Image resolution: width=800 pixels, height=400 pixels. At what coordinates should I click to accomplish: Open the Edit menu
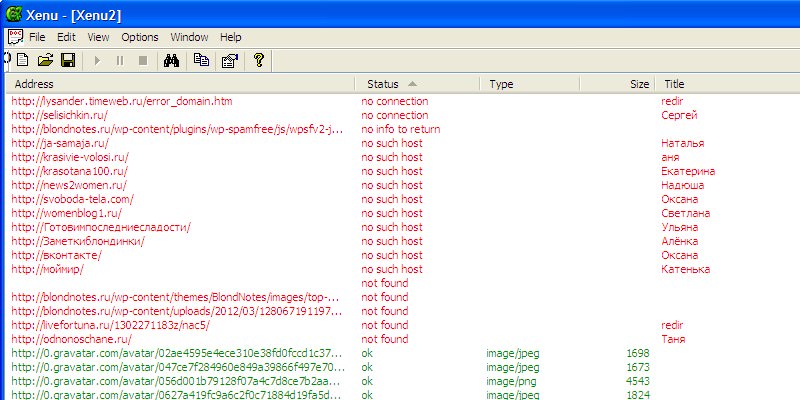66,37
